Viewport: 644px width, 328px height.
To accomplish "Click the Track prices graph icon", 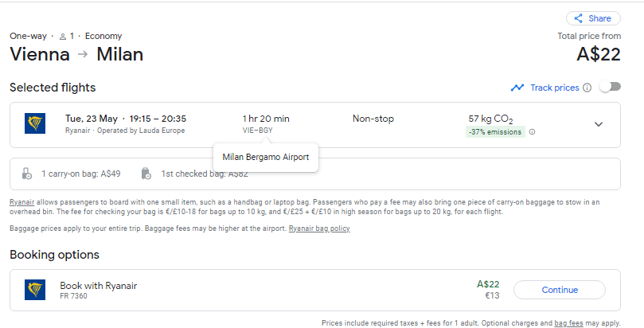I will point(517,88).
